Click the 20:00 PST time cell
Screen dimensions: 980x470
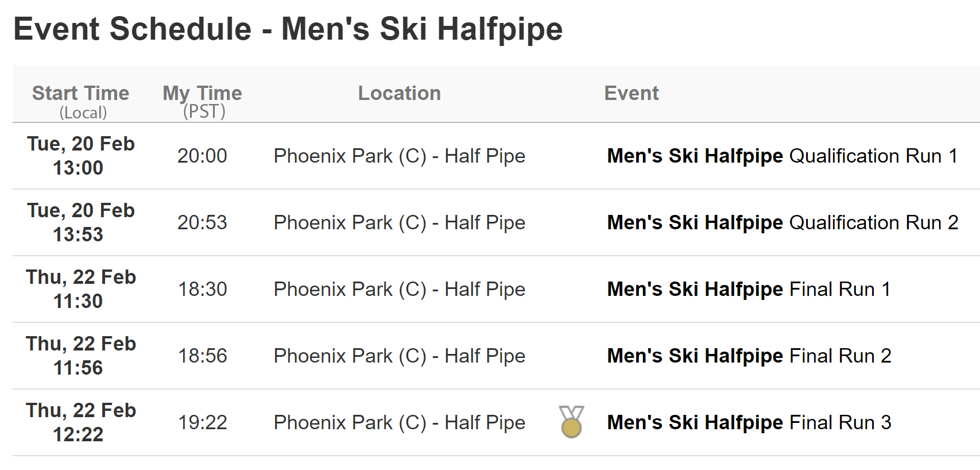coord(202,156)
